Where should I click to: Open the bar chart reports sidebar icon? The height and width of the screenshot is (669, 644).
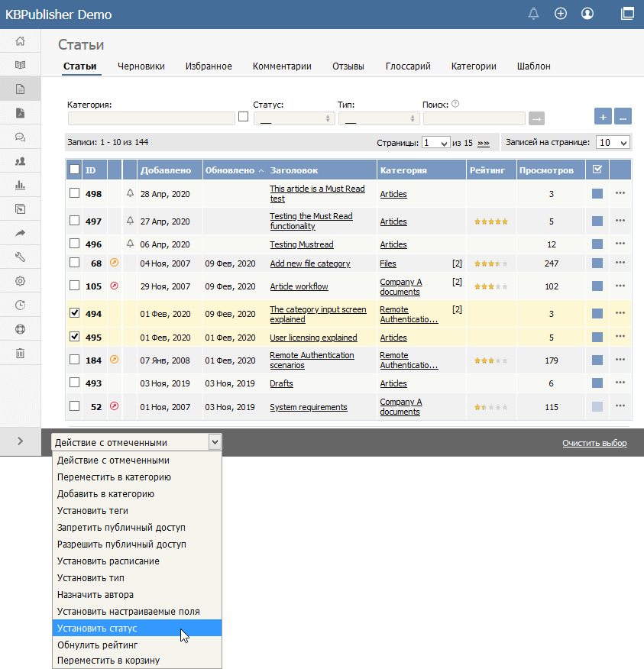[x=21, y=185]
